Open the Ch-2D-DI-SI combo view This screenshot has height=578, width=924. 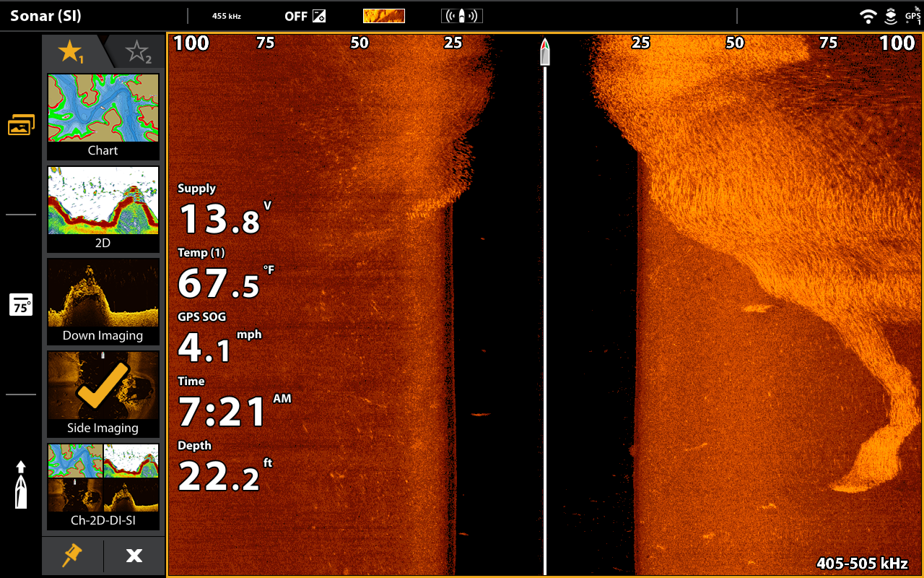tap(103, 486)
